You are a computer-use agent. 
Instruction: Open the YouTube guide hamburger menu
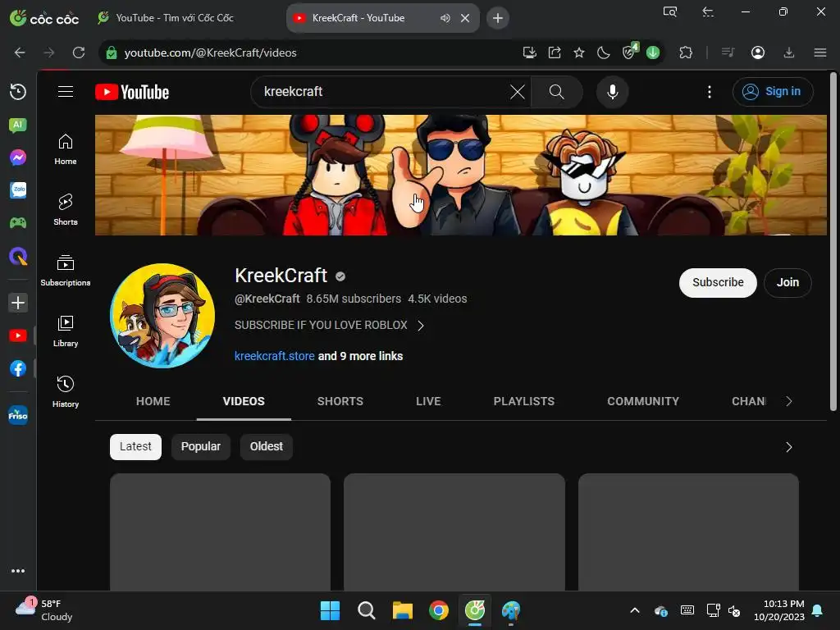66,92
